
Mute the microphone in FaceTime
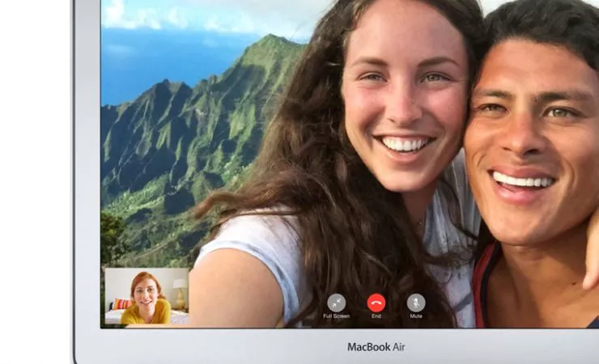tap(416, 303)
